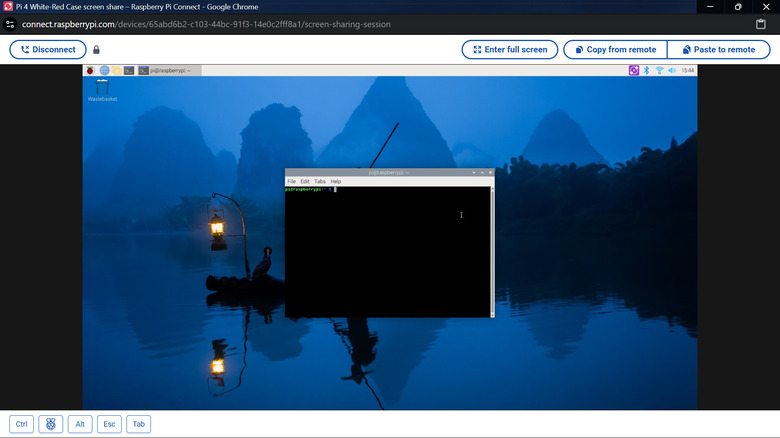Select the Wastebasket desktop icon
This screenshot has height=438, width=780.
coord(102,90)
